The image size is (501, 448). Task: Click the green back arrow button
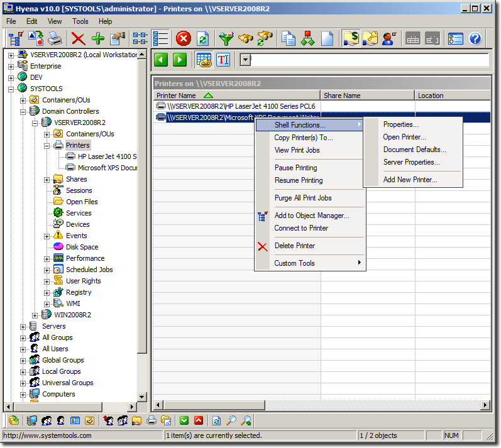click(x=161, y=60)
